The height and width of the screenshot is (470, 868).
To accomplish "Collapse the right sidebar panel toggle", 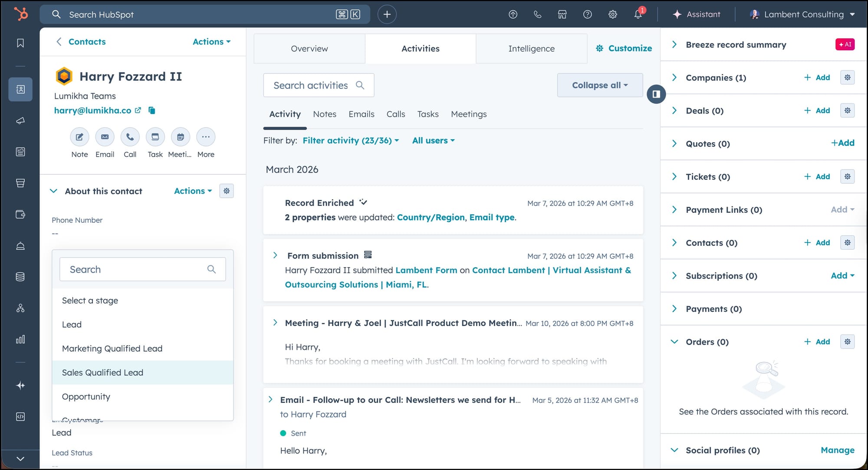I will click(656, 94).
